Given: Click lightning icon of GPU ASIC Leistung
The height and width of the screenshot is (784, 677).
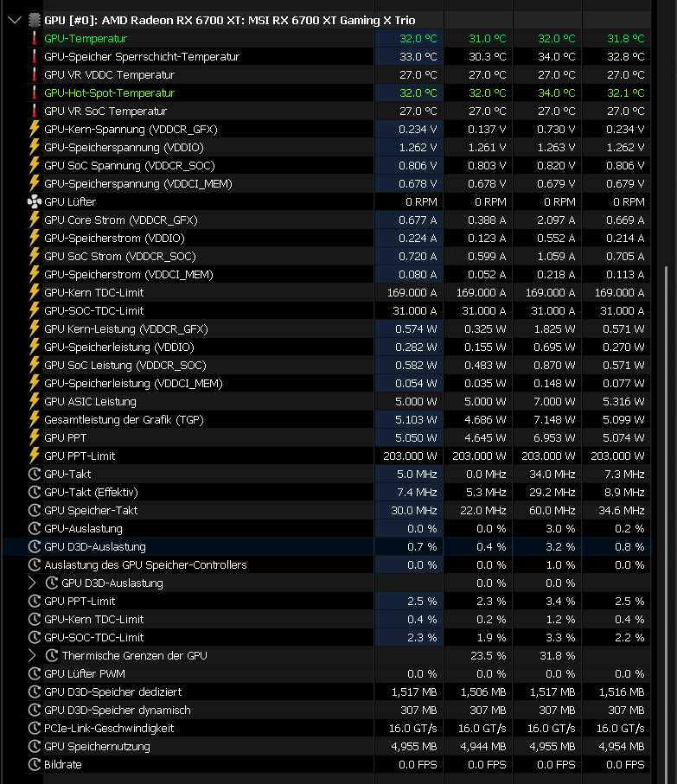Looking at the screenshot, I should click(x=34, y=401).
